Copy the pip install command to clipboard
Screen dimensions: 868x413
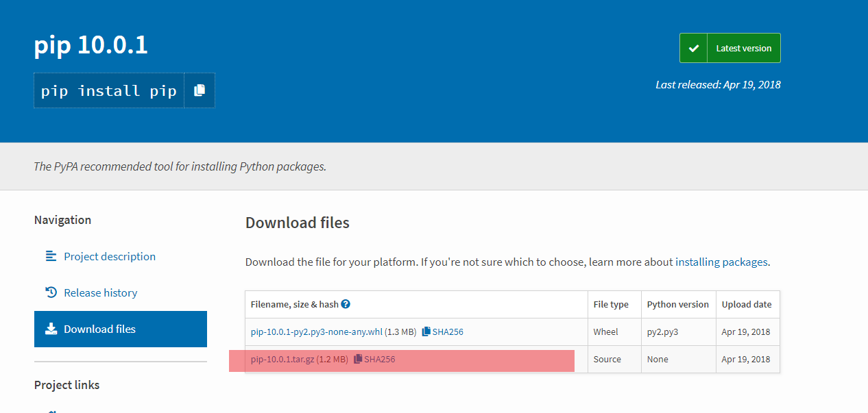coord(200,90)
